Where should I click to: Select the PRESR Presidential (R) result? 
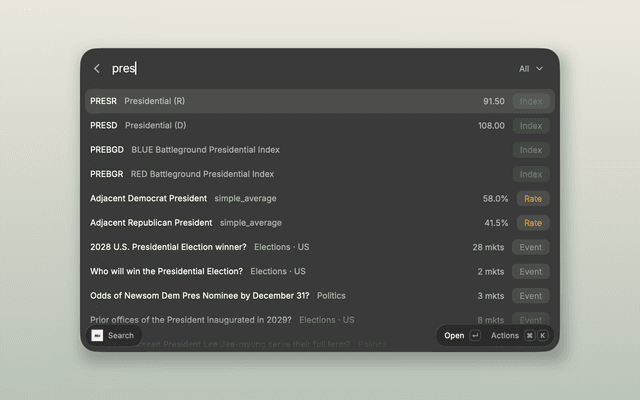click(320, 101)
